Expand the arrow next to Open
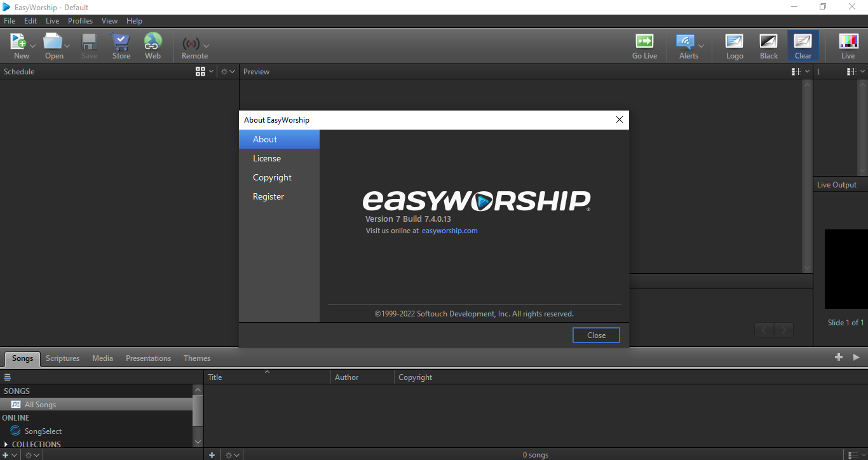 point(67,46)
